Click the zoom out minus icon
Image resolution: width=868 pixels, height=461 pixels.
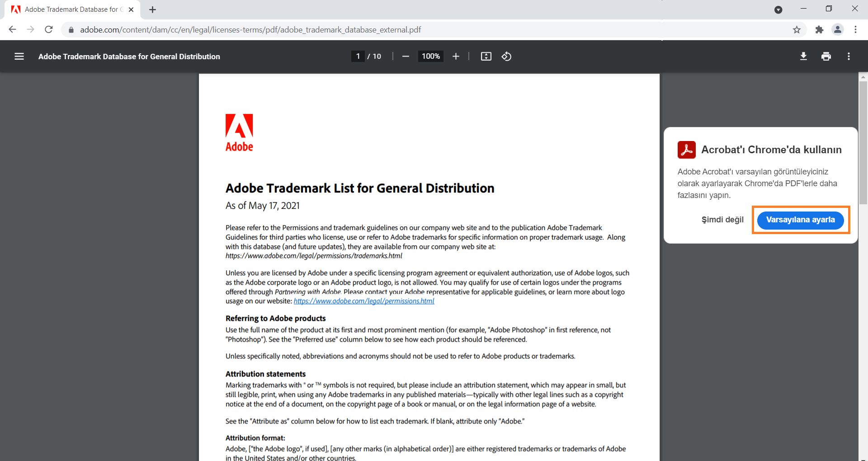point(405,56)
